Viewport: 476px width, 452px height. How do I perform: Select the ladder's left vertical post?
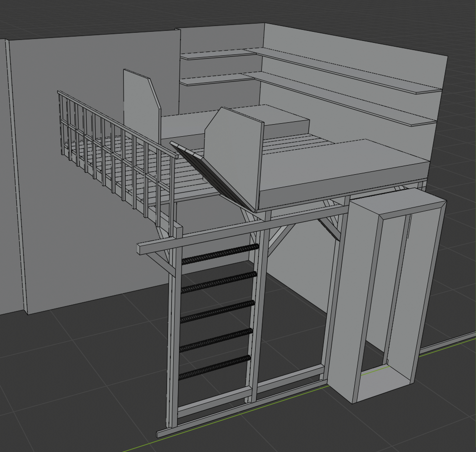(172, 337)
